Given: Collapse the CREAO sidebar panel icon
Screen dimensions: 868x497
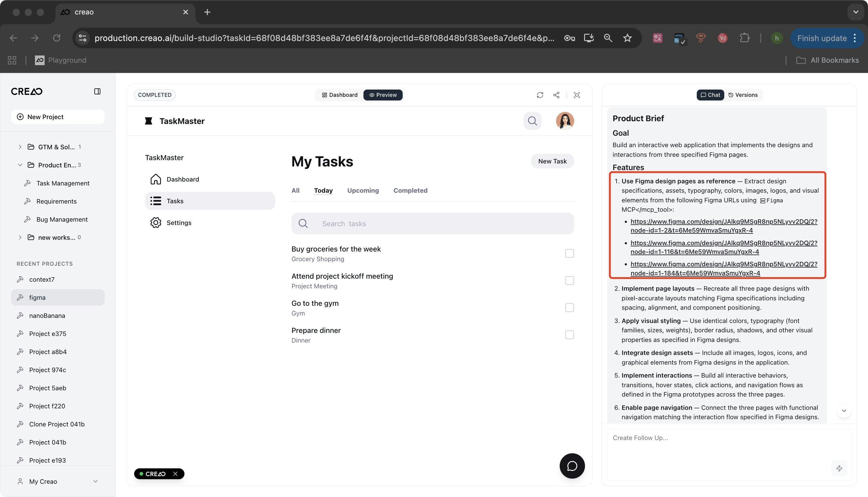Looking at the screenshot, I should tap(97, 91).
